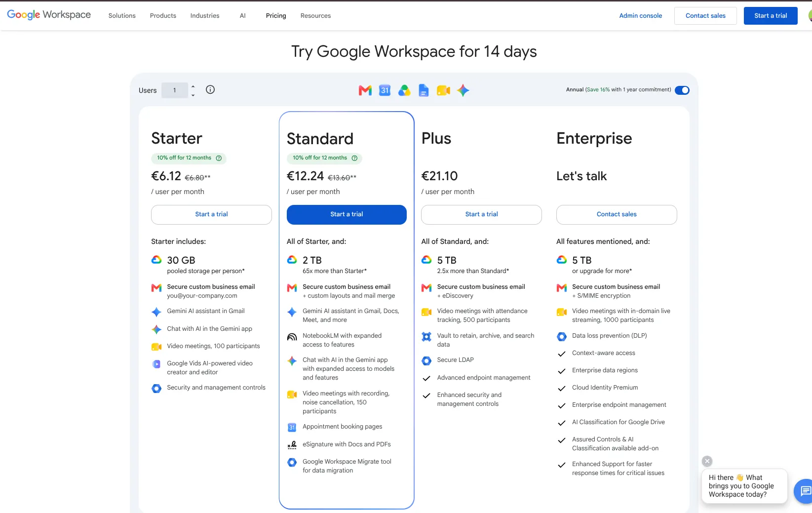Open the Products menu
Screen dimensions: 812x513
point(163,16)
